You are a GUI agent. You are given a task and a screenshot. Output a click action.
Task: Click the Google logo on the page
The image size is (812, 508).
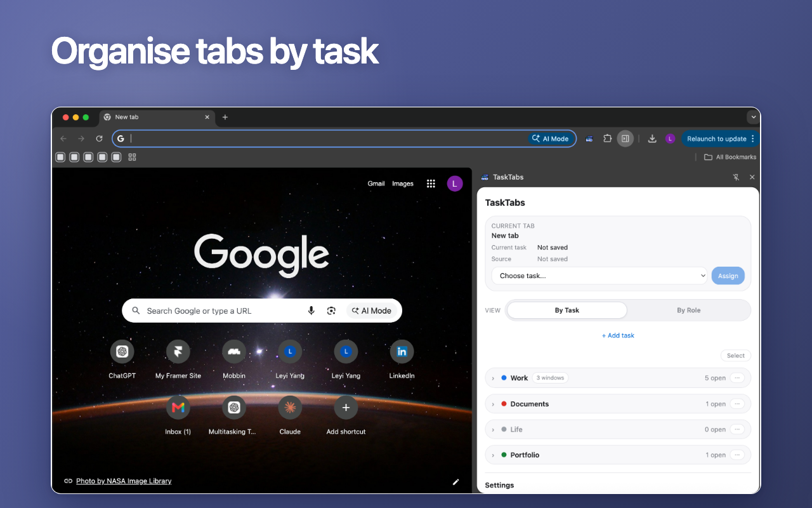click(261, 255)
